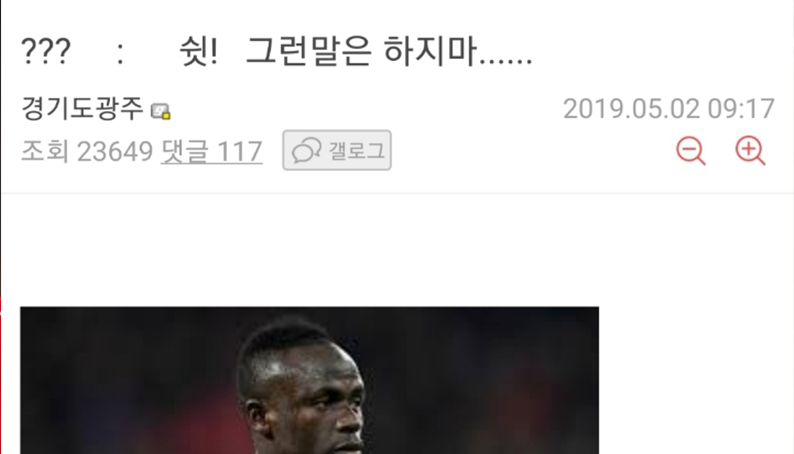Jump to comments via 댓글 117 link

tap(212, 151)
